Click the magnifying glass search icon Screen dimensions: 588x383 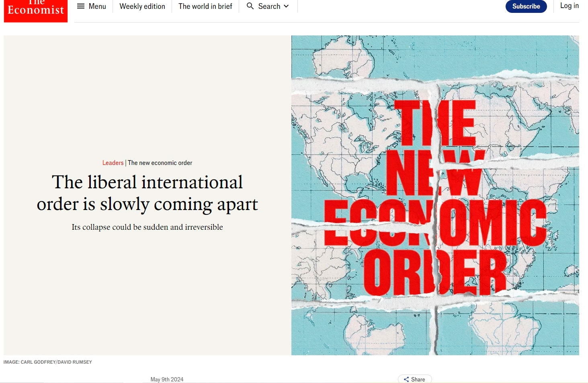tap(250, 6)
